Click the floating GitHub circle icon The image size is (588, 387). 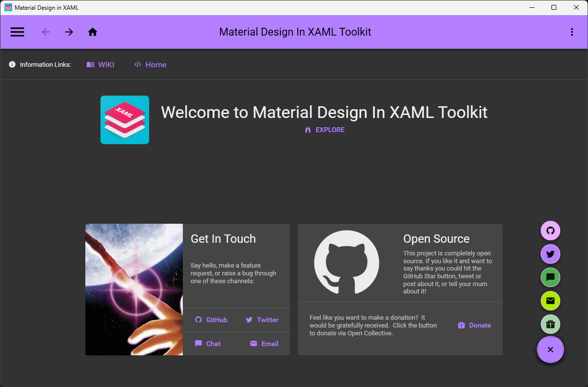(x=550, y=231)
